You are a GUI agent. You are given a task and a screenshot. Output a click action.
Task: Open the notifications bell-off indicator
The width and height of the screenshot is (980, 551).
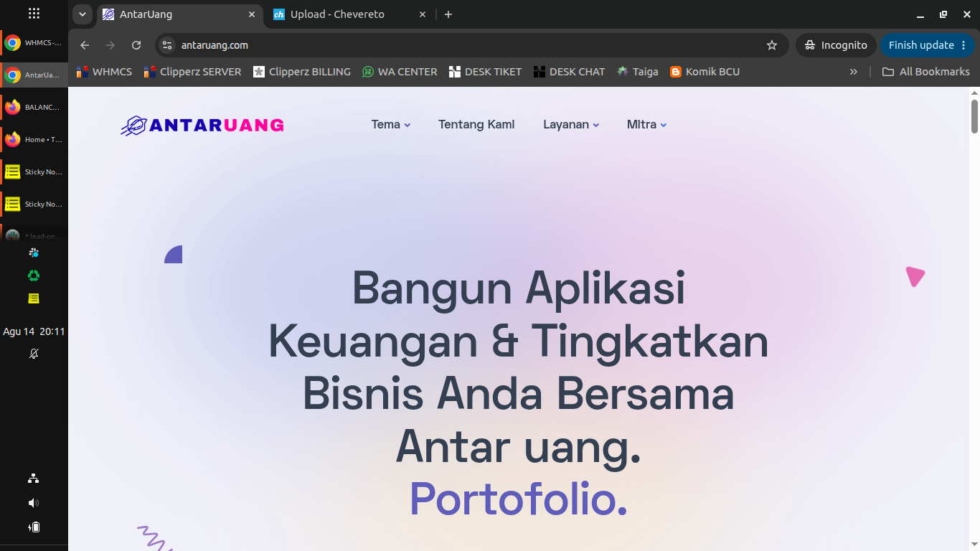[x=34, y=354]
